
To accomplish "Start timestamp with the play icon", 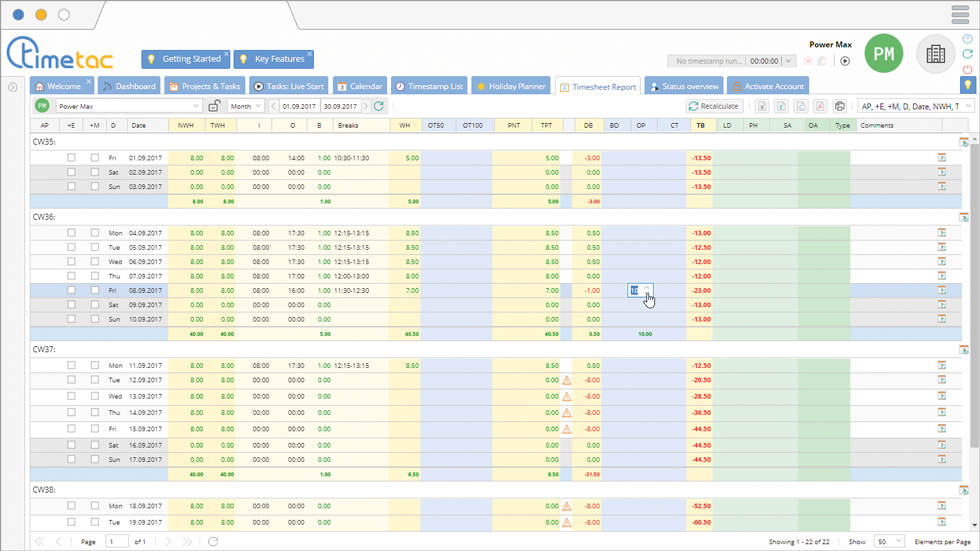I will pyautogui.click(x=845, y=61).
